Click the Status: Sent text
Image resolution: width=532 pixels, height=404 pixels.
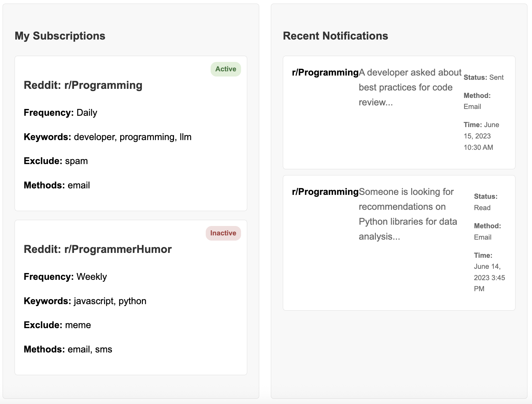pos(483,77)
